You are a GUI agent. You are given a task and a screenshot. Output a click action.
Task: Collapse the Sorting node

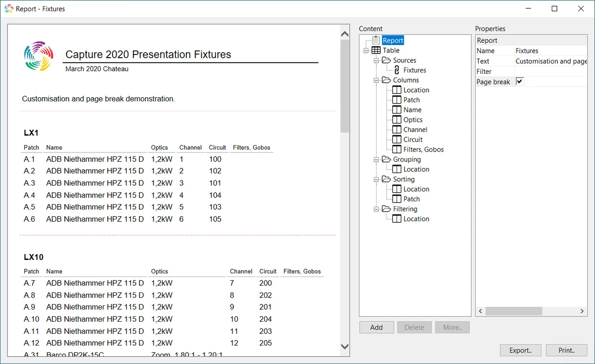376,179
